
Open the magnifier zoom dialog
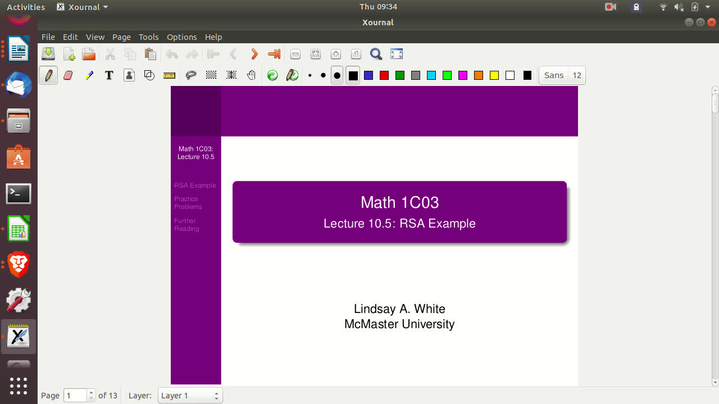tap(376, 54)
